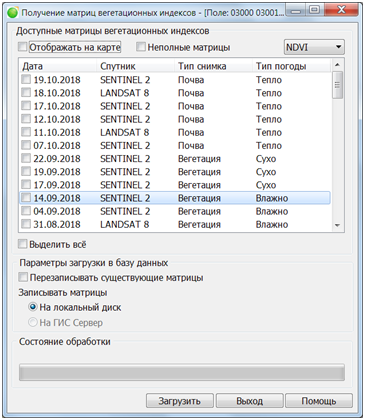Select the 11.10.2018 row checkbox
Viewport: 365px width, 420px height.
[26, 132]
